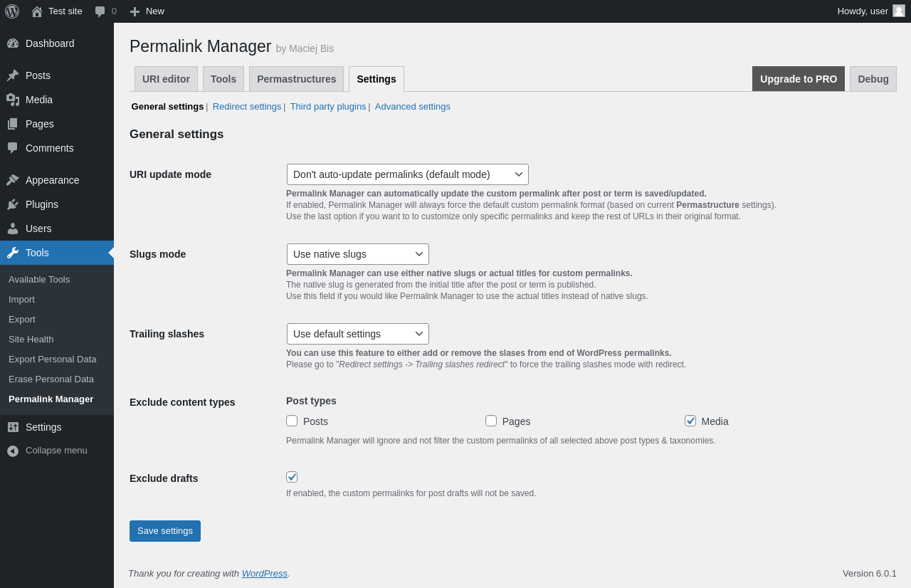Open Dashboard via its gauge icon
The width and height of the screenshot is (911, 588).
tap(13, 43)
